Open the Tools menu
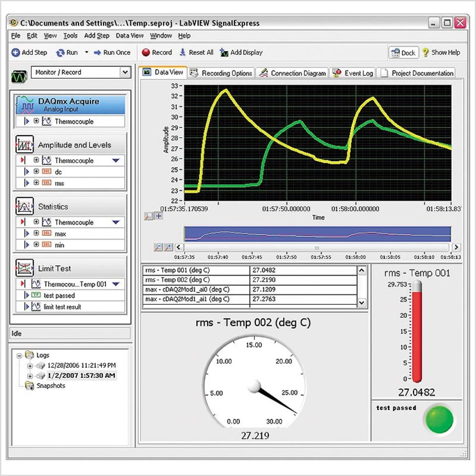 click(x=70, y=36)
